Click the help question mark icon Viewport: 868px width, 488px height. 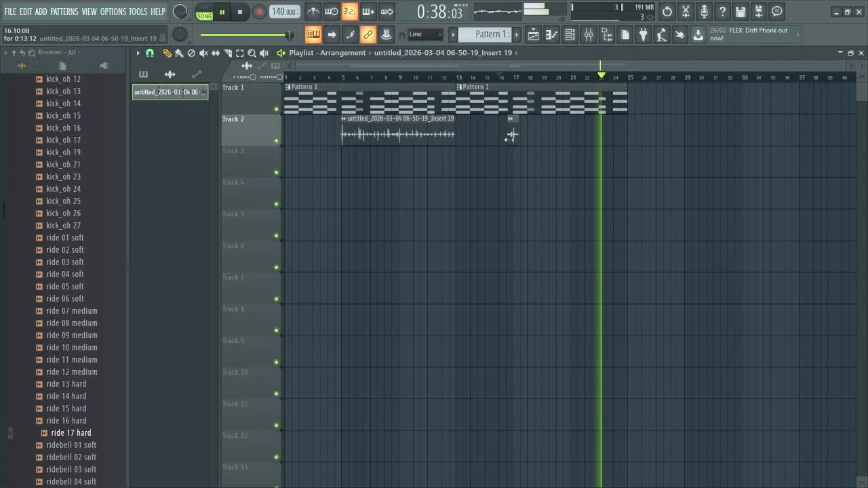(x=722, y=12)
